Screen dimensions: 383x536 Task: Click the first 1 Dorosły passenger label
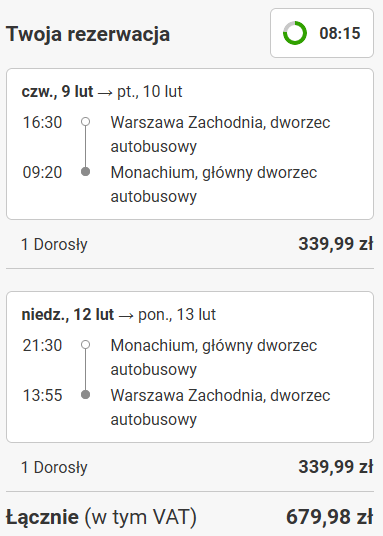54,244
